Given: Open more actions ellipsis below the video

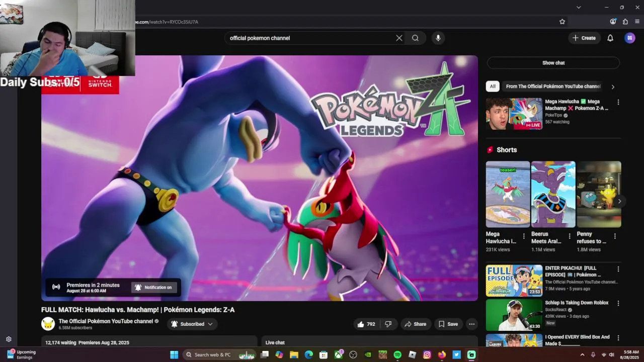Looking at the screenshot, I should point(472,324).
